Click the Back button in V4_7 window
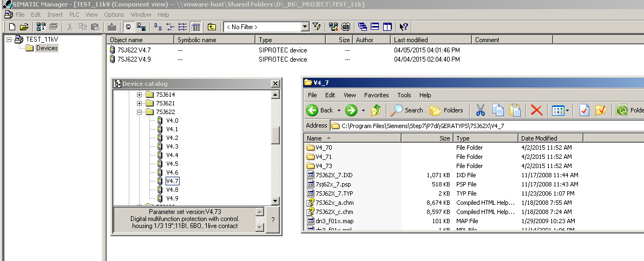This screenshot has width=644, height=261. pyautogui.click(x=320, y=110)
